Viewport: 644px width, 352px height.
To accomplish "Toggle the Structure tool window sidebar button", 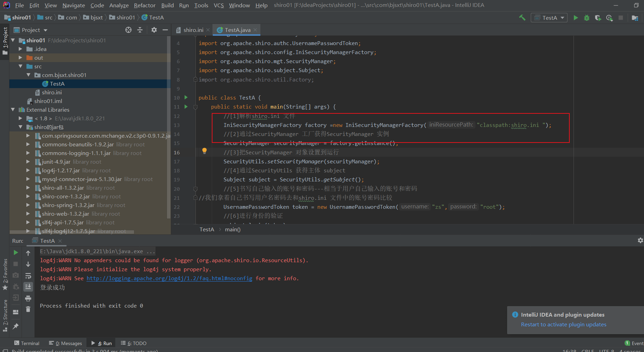I will (5, 316).
